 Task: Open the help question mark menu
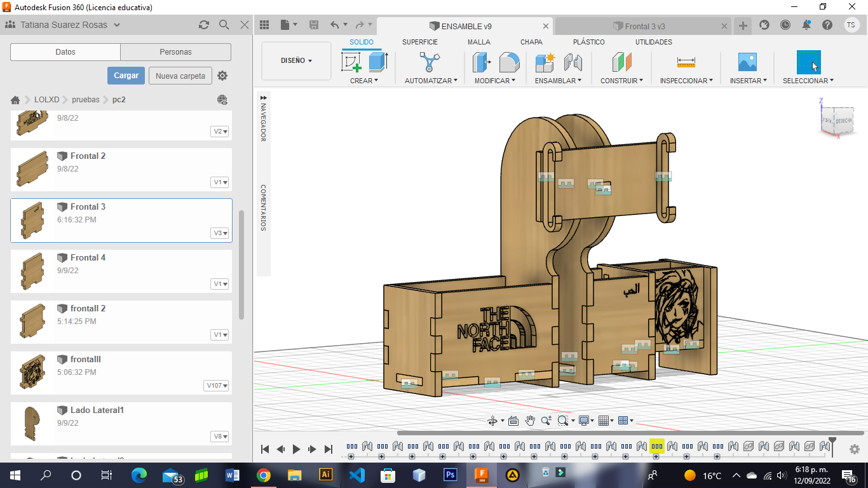pyautogui.click(x=827, y=25)
